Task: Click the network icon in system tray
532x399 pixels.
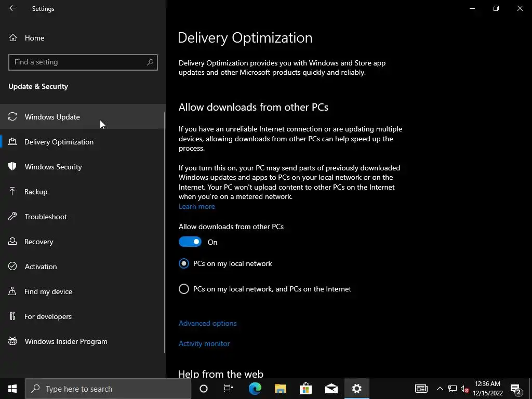Action: (x=453, y=389)
